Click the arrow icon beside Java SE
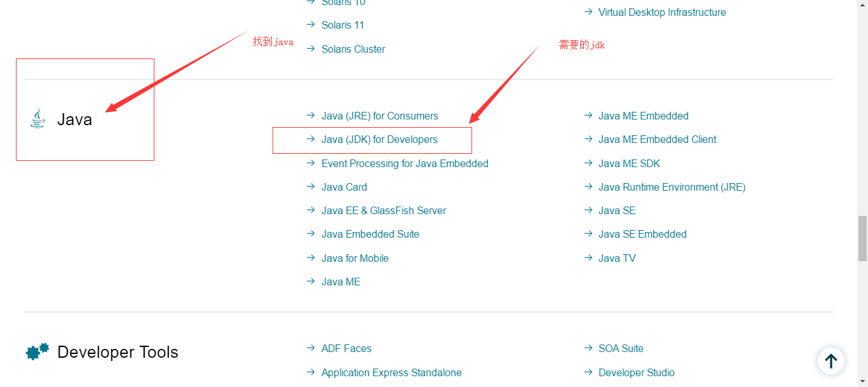This screenshot has height=387, width=868. point(588,210)
